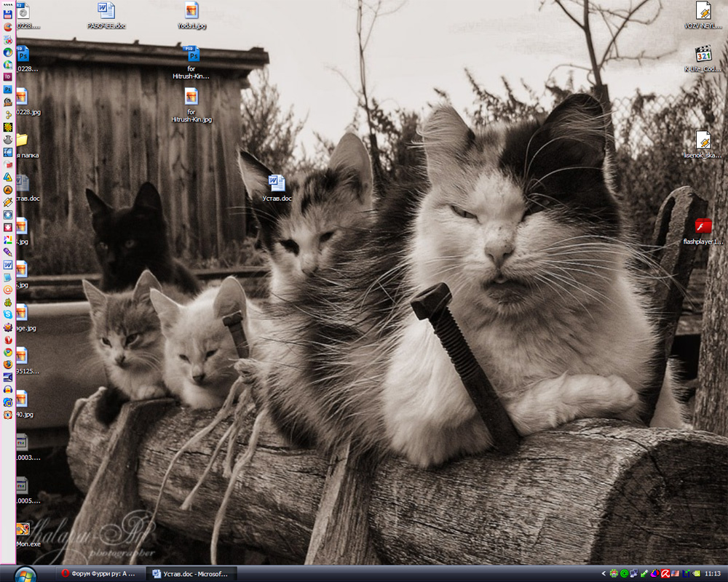Viewport: 728px width, 582px height.
Task: Click the Windows Start button
Action: pos(25,573)
